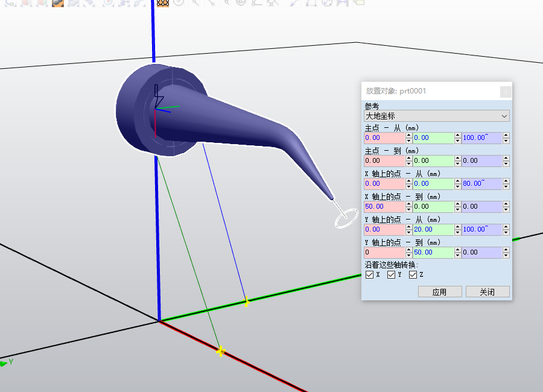Increase X 轴上的点 - 到 X value 50.00 up arrow
543x392 pixels.
point(409,204)
